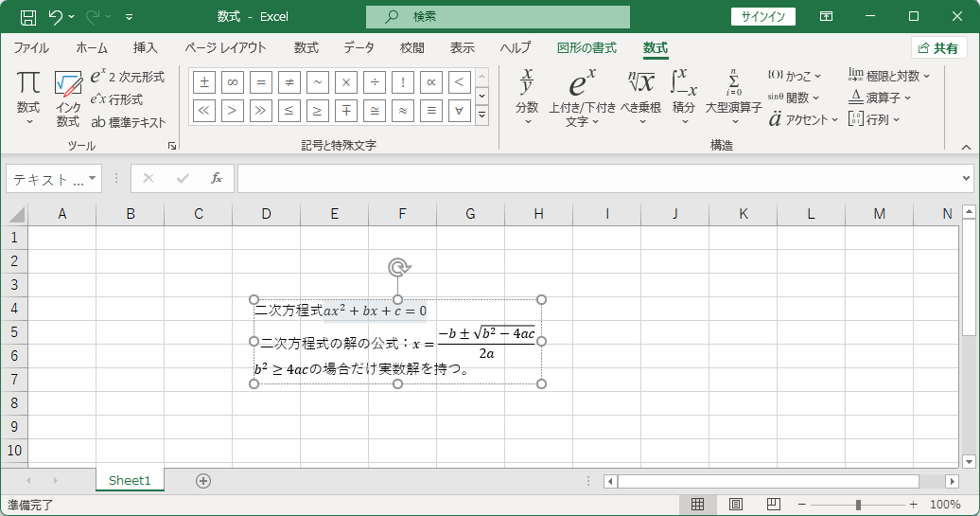Insert the division ÷ symbol
The height and width of the screenshot is (516, 980).
(375, 82)
